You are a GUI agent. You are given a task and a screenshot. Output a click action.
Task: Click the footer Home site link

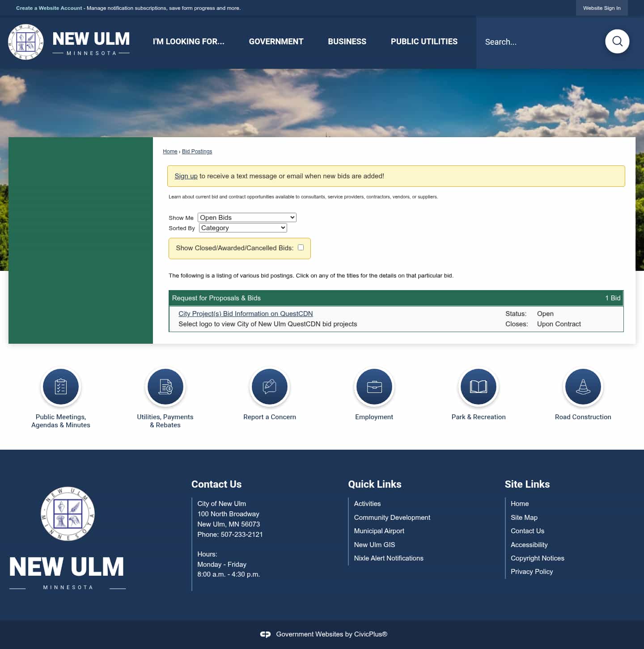[520, 504]
